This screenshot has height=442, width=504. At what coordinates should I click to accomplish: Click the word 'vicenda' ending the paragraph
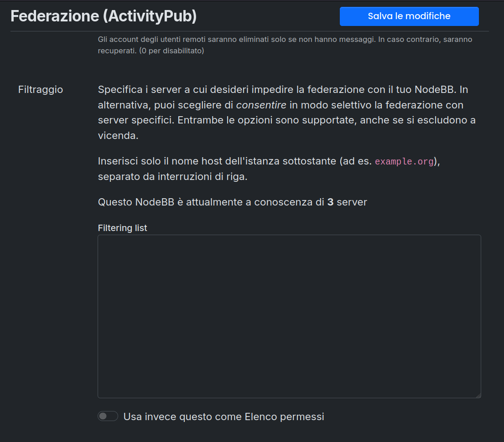(117, 136)
